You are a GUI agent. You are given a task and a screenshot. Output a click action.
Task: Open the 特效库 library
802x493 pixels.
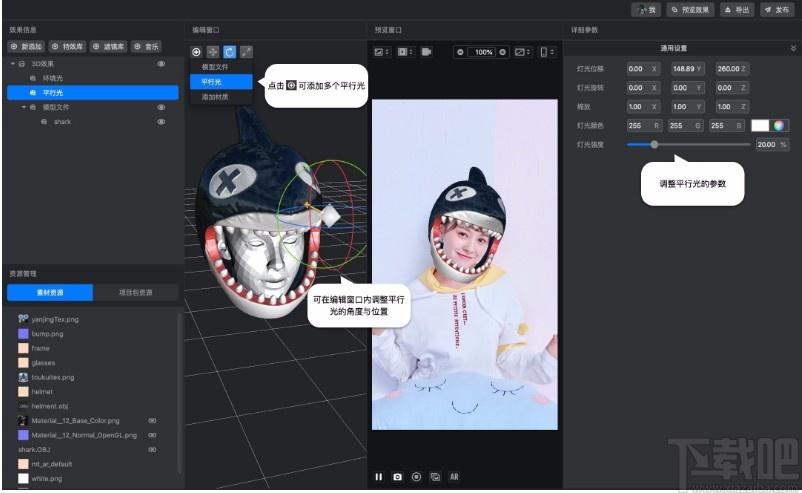coord(68,47)
